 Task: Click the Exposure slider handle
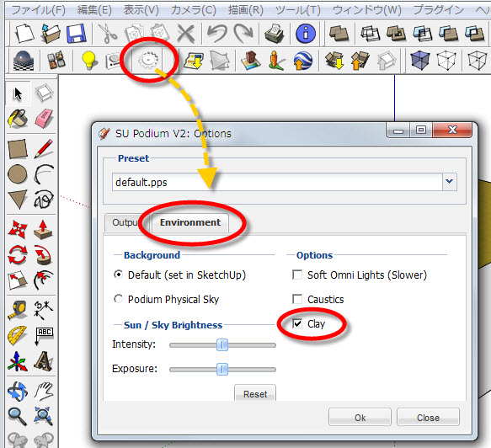[222, 370]
